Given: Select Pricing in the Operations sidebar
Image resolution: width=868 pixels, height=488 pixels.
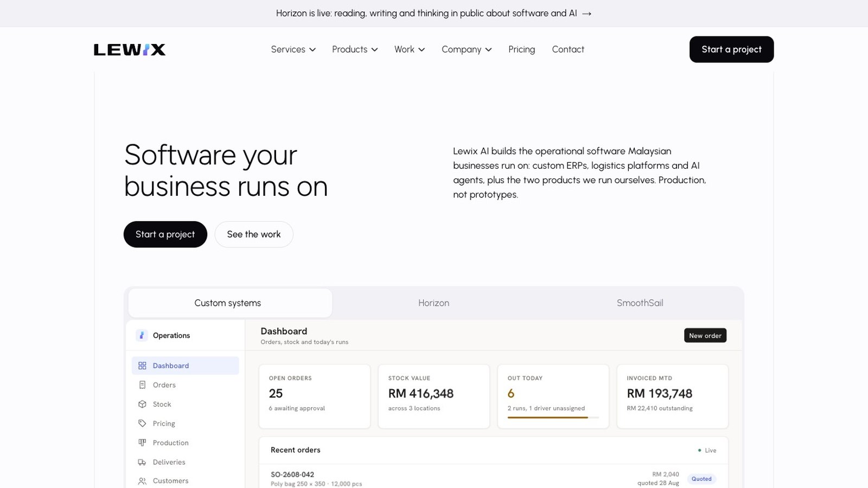Looking at the screenshot, I should [185, 423].
